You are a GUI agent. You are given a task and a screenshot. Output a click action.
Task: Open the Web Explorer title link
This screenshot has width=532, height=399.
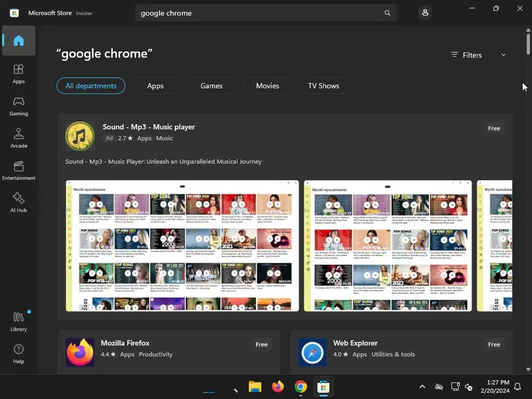coord(355,343)
